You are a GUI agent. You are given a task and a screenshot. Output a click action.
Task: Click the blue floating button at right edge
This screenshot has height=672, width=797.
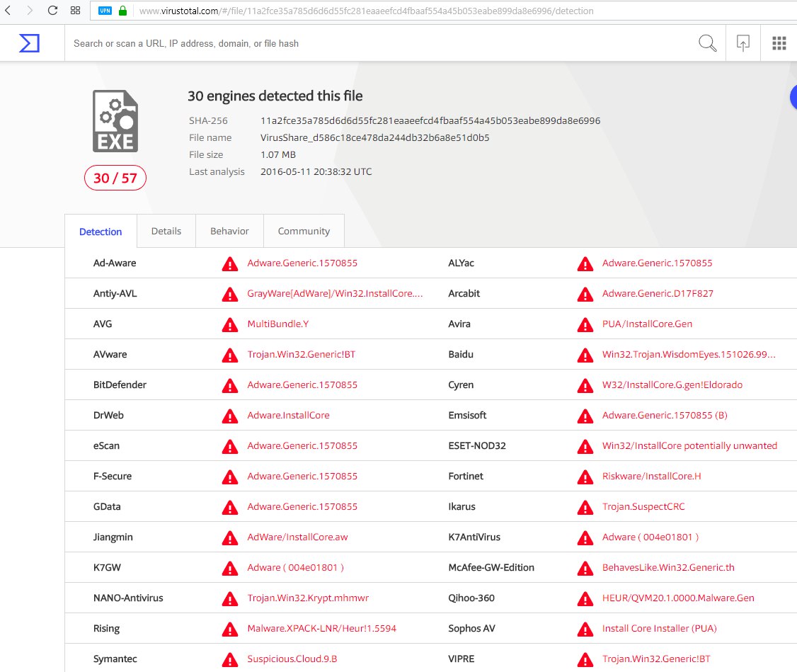click(x=793, y=97)
